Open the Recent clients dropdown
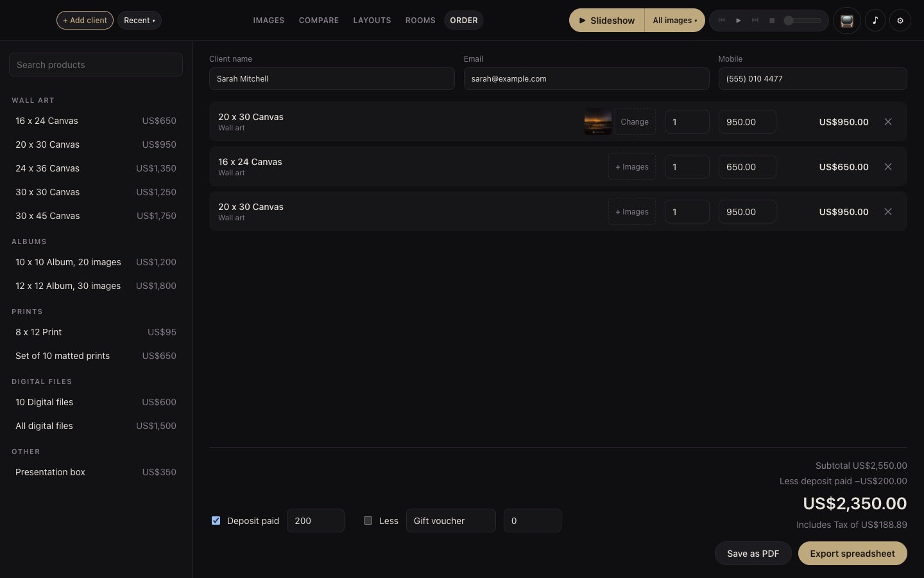 click(139, 21)
